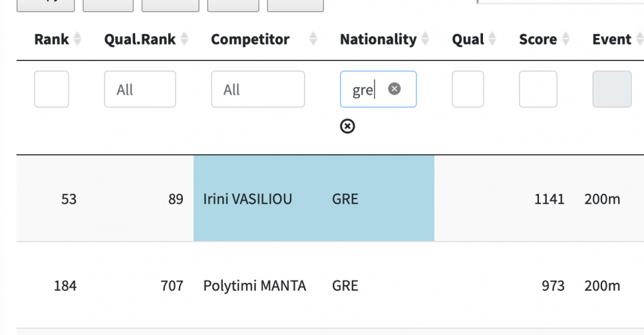Click the highlighted GRE nationality cell
This screenshot has height=335, width=644.
click(x=346, y=199)
